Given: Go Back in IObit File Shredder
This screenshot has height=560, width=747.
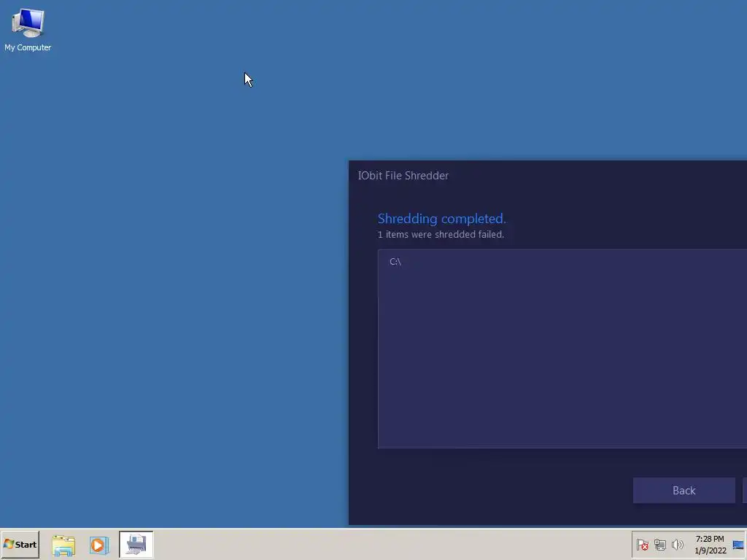Looking at the screenshot, I should tap(684, 491).
